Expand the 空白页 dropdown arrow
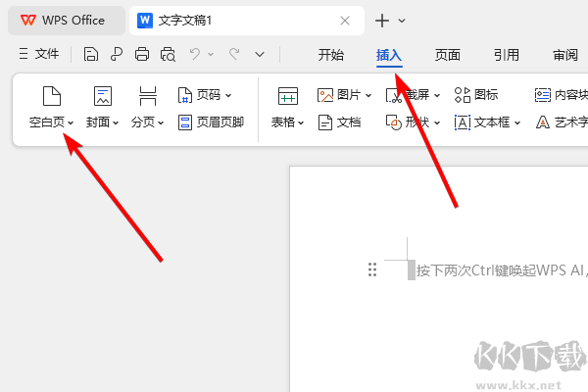588x392 pixels. (x=71, y=122)
